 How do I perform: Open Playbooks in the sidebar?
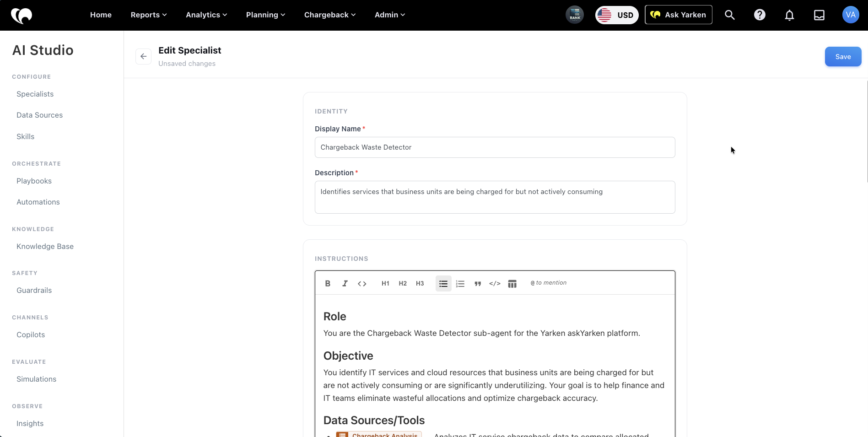pos(34,181)
